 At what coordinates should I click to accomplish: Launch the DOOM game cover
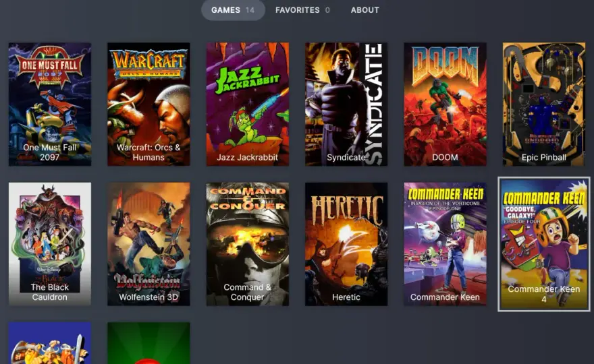(445, 104)
